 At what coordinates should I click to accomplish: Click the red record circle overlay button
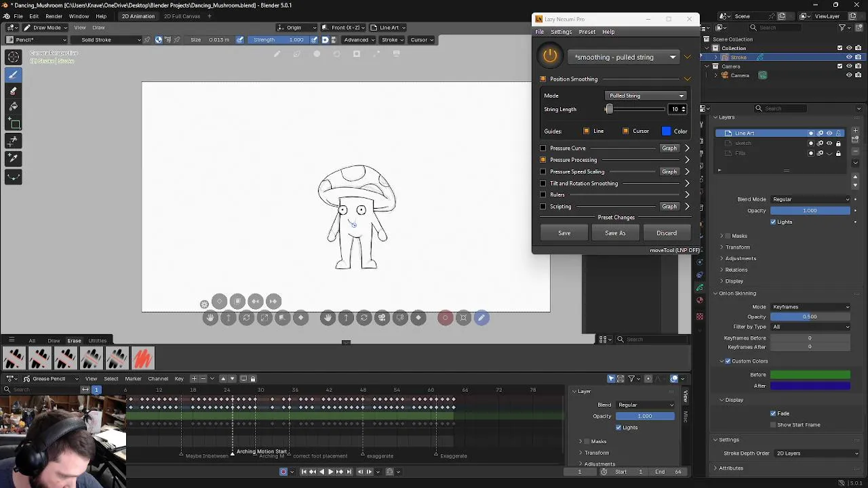(x=445, y=317)
